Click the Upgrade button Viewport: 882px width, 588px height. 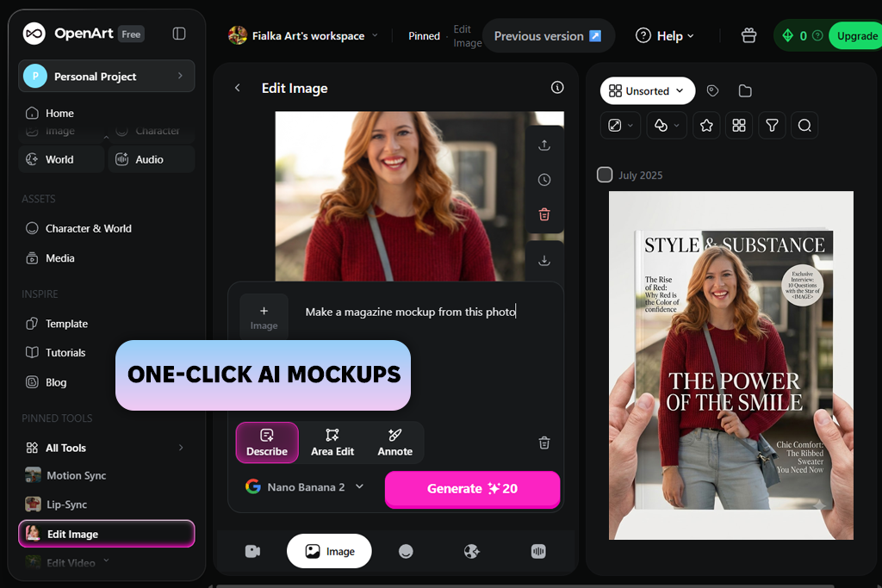tap(856, 35)
